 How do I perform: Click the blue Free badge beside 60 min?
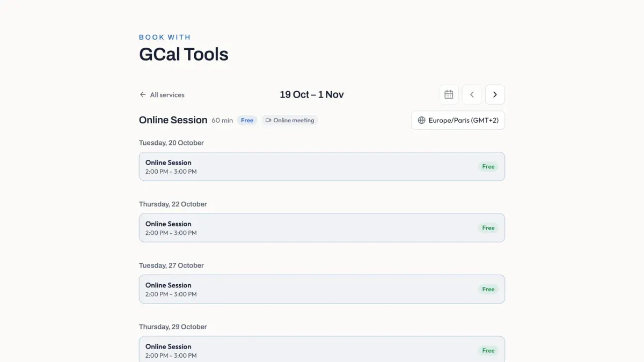247,120
